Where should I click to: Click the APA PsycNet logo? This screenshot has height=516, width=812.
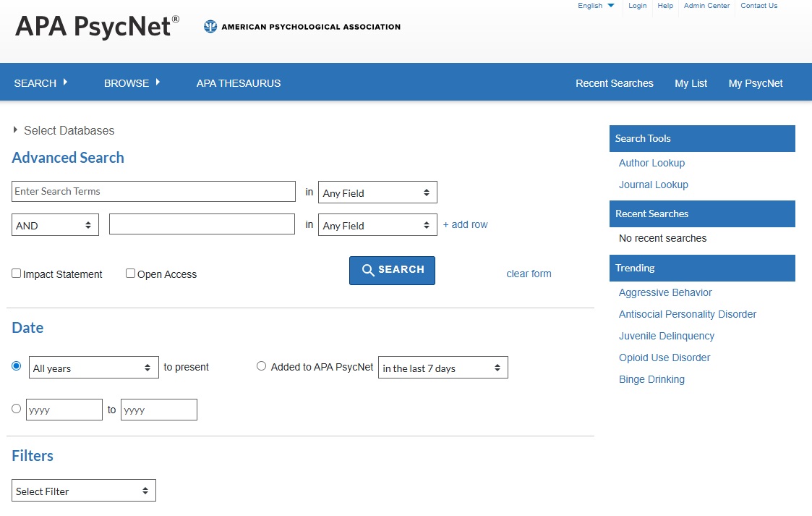pyautogui.click(x=97, y=26)
